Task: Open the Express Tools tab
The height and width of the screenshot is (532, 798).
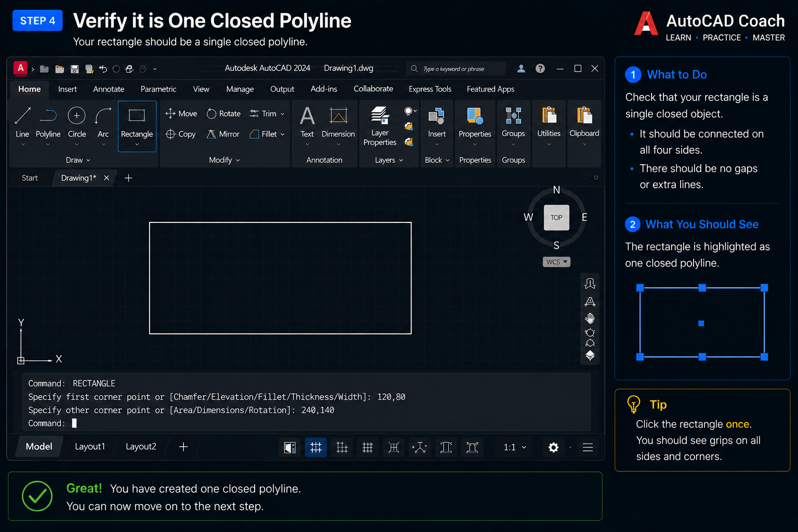Action: coord(430,89)
